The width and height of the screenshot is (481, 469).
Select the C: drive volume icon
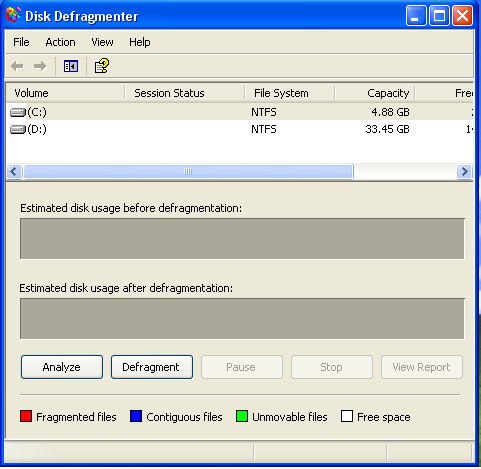18,112
